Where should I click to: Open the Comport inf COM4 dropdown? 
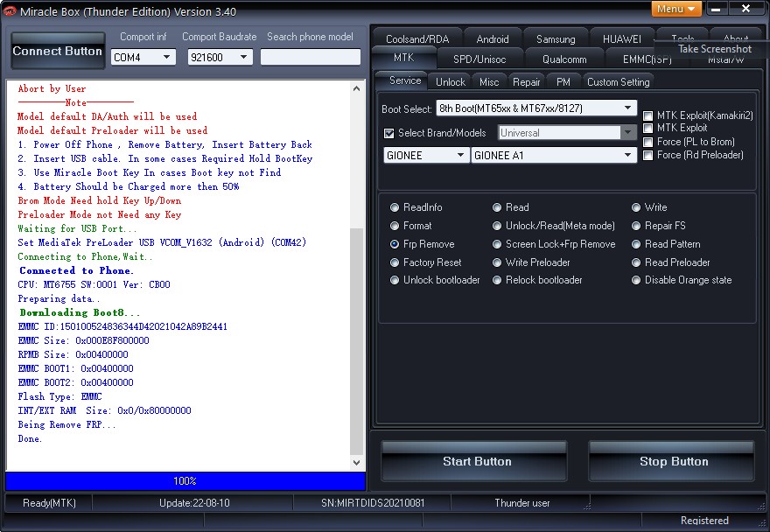click(143, 58)
